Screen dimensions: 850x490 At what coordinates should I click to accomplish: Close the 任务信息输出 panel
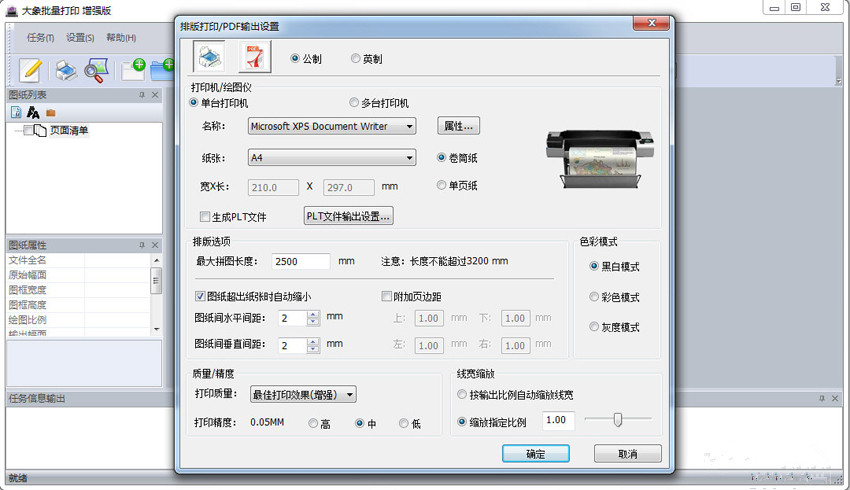pyautogui.click(x=835, y=398)
